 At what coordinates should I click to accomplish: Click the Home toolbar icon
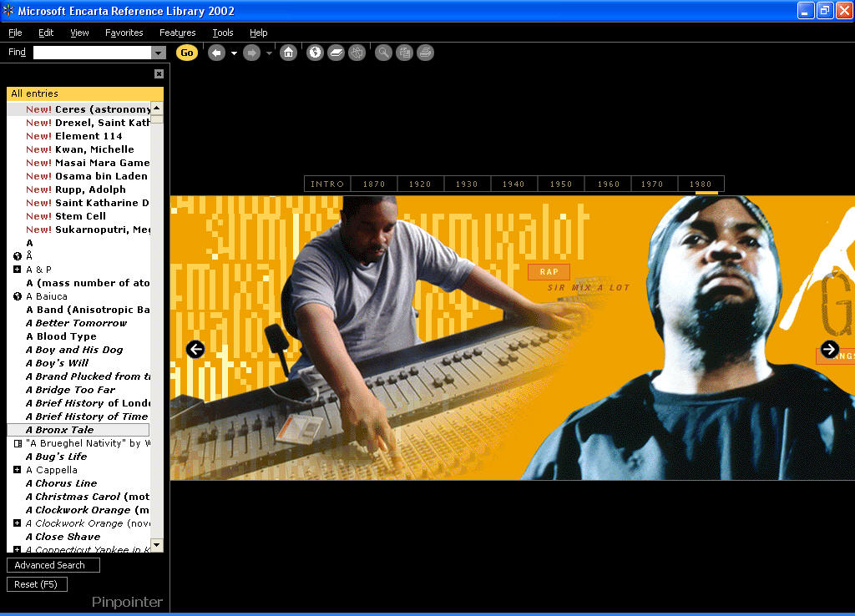[288, 53]
